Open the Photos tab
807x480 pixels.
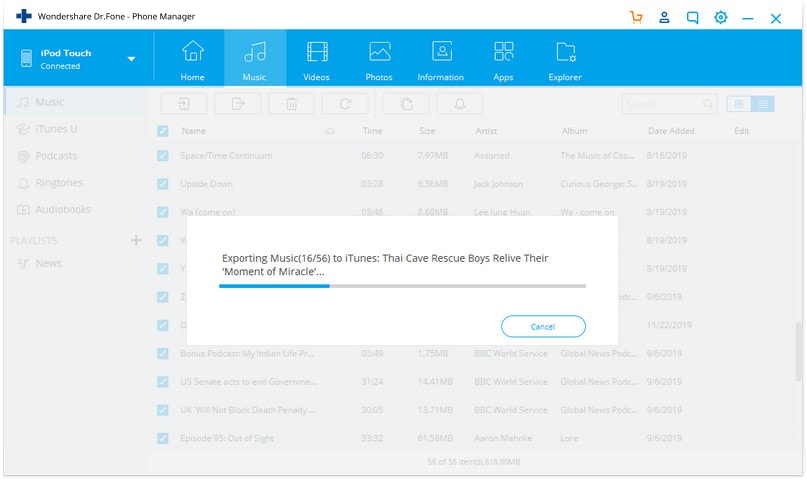tap(379, 60)
